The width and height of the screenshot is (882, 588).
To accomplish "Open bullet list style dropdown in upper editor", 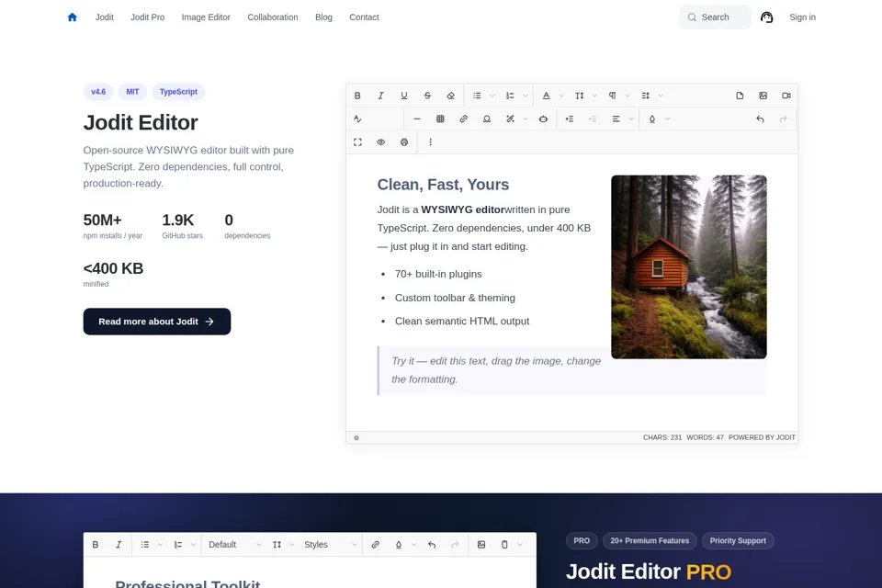I will 492,96.
